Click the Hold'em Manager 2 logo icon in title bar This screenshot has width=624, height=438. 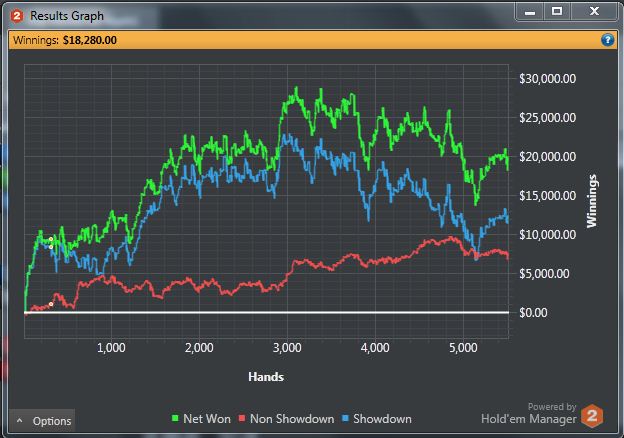(17, 16)
